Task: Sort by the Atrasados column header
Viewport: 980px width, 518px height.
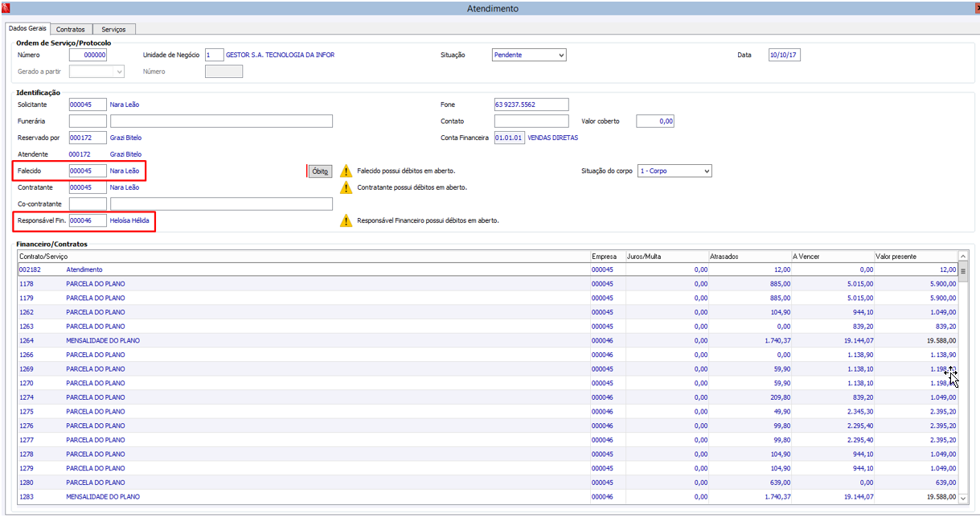Action: 748,256
